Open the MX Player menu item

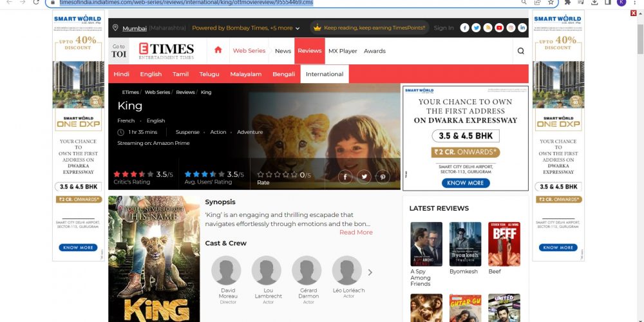coord(343,51)
